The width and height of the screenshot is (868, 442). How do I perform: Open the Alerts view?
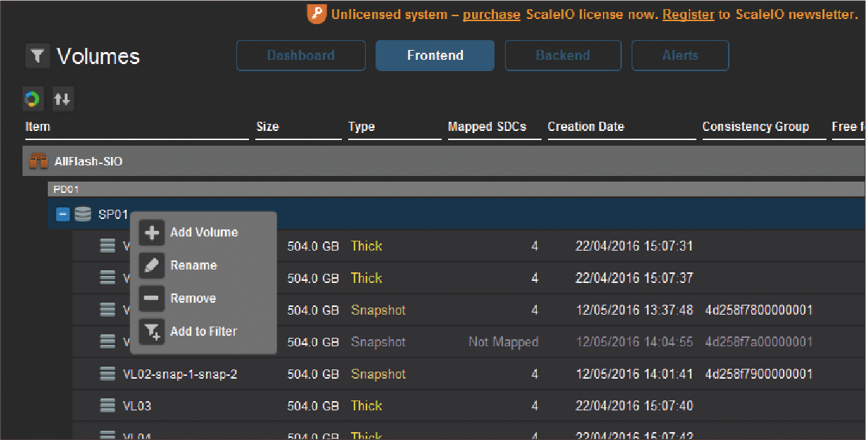tap(680, 56)
